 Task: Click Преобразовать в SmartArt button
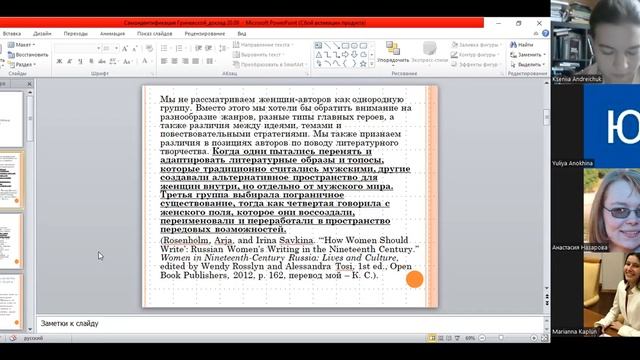click(x=270, y=64)
